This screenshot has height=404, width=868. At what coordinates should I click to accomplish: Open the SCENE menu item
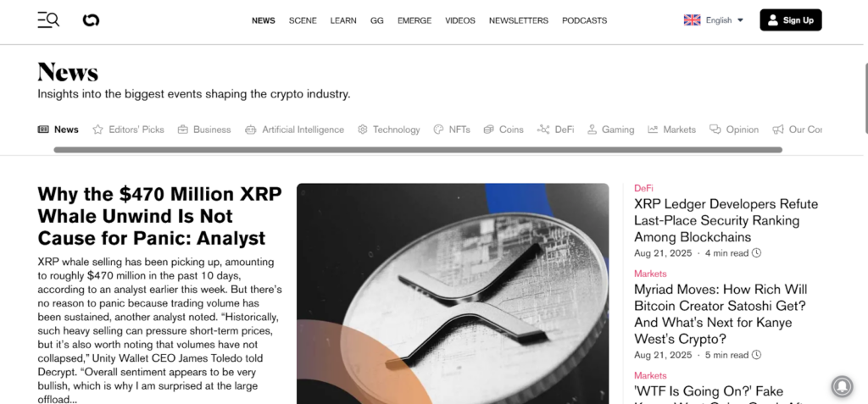click(x=303, y=20)
